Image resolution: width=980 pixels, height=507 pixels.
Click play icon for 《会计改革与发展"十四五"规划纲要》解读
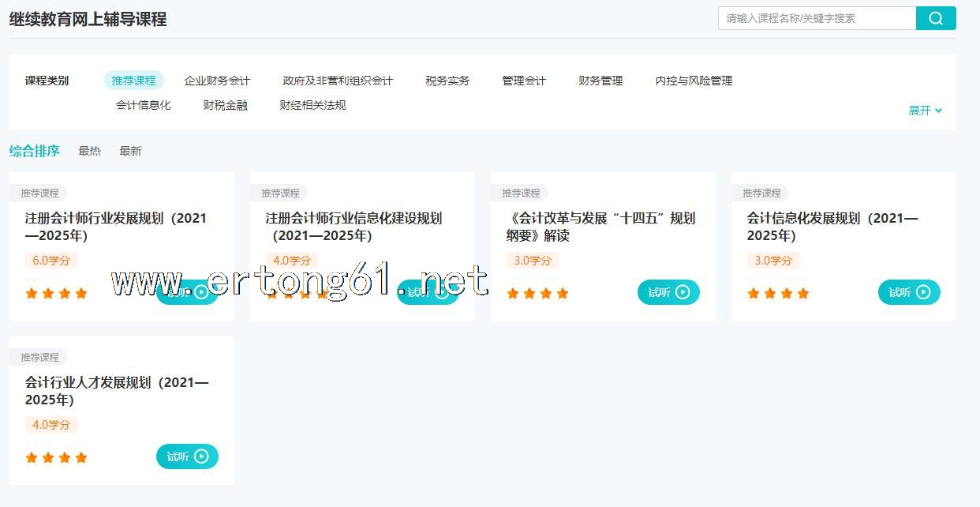tap(683, 292)
